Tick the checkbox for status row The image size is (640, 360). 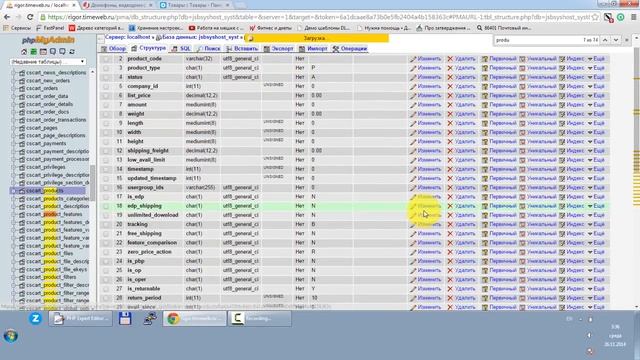click(x=106, y=77)
